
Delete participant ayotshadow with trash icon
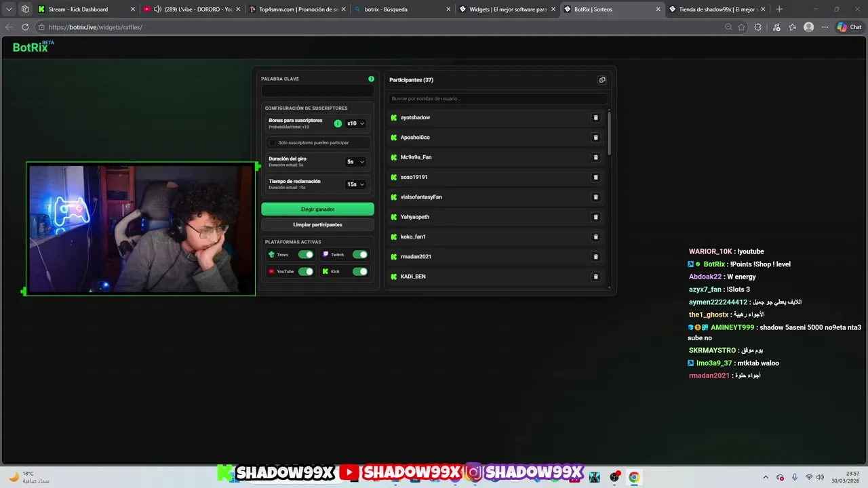pyautogui.click(x=596, y=117)
